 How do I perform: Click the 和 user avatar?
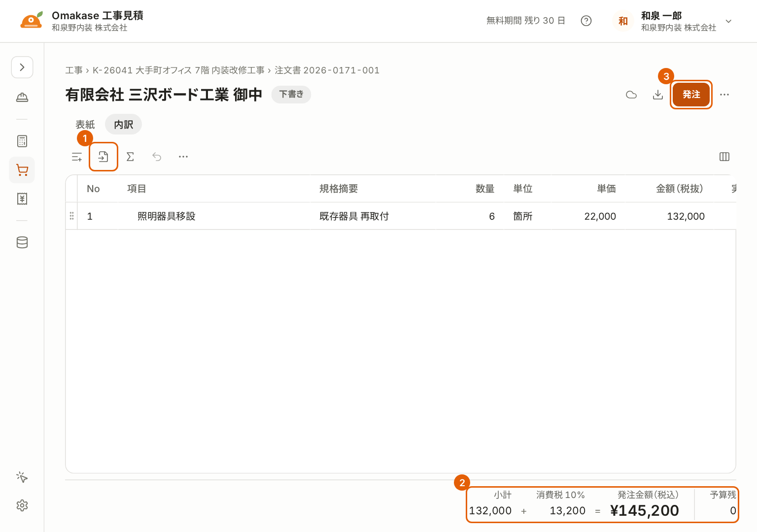tap(623, 21)
